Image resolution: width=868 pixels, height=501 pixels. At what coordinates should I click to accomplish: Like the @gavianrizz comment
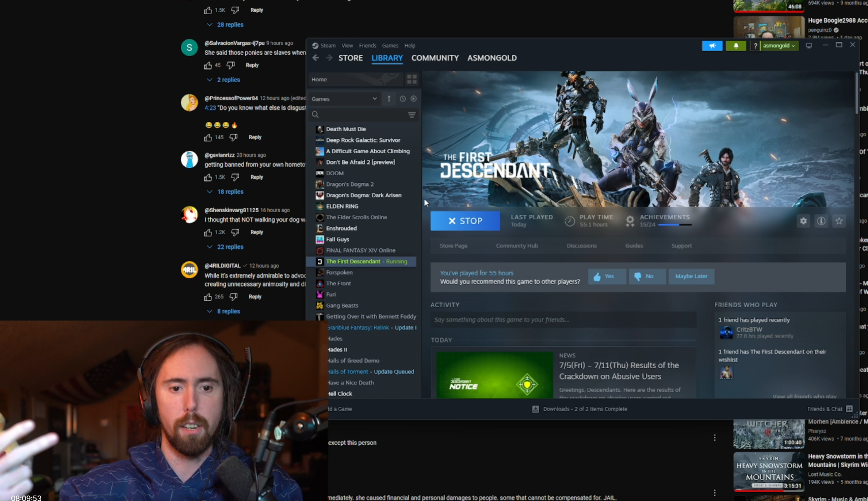(208, 177)
